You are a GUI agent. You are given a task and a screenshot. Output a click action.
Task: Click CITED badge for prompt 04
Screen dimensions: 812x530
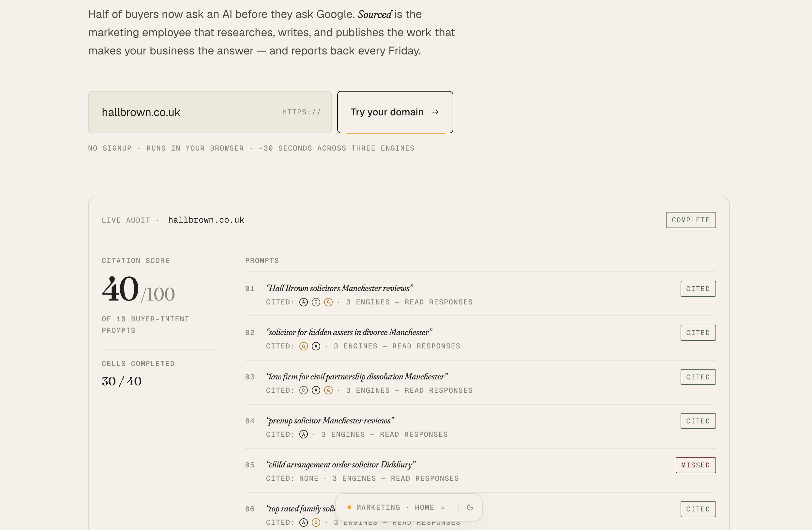coord(698,421)
